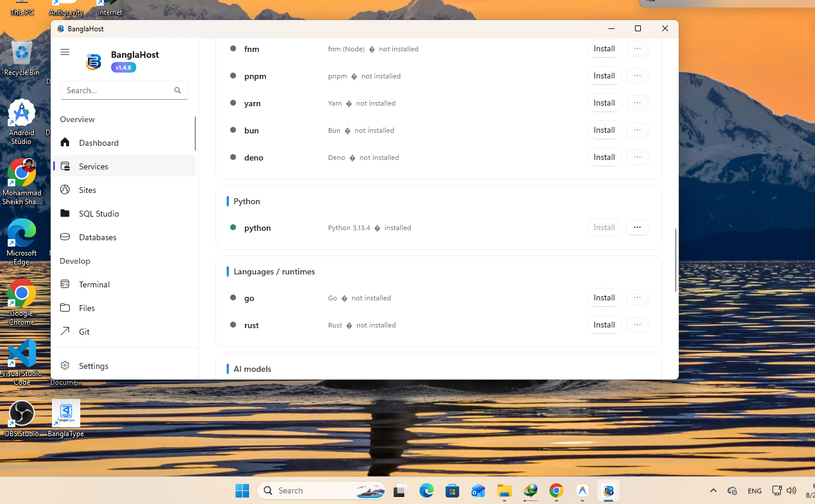The width and height of the screenshot is (815, 504).
Task: Open Terminal from the sidebar
Action: coord(125,284)
